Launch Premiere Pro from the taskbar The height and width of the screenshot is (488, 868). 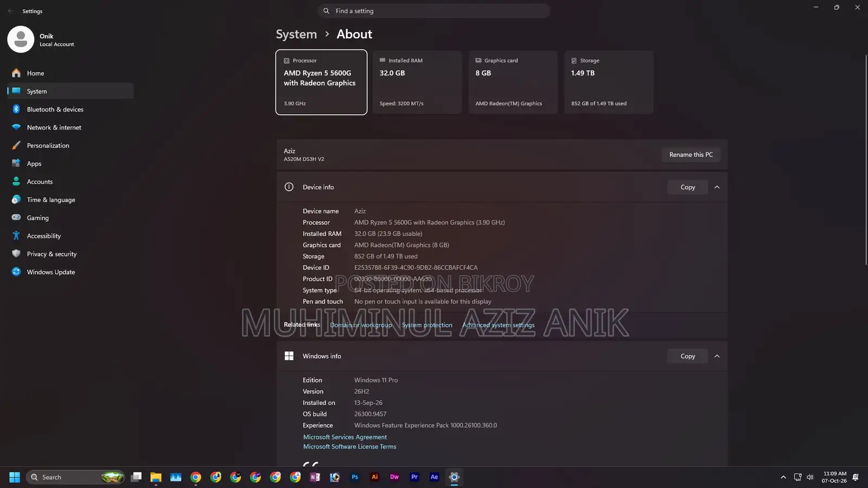coord(414,477)
